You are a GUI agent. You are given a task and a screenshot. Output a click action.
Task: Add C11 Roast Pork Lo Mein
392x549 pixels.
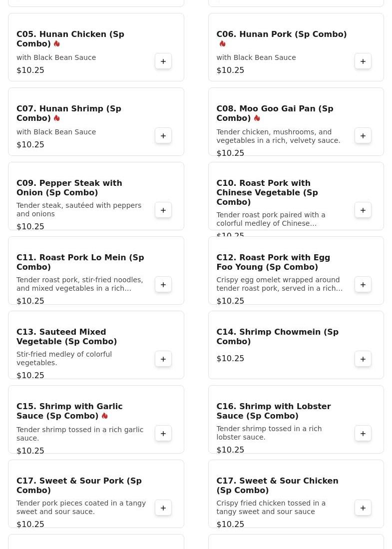[163, 285]
